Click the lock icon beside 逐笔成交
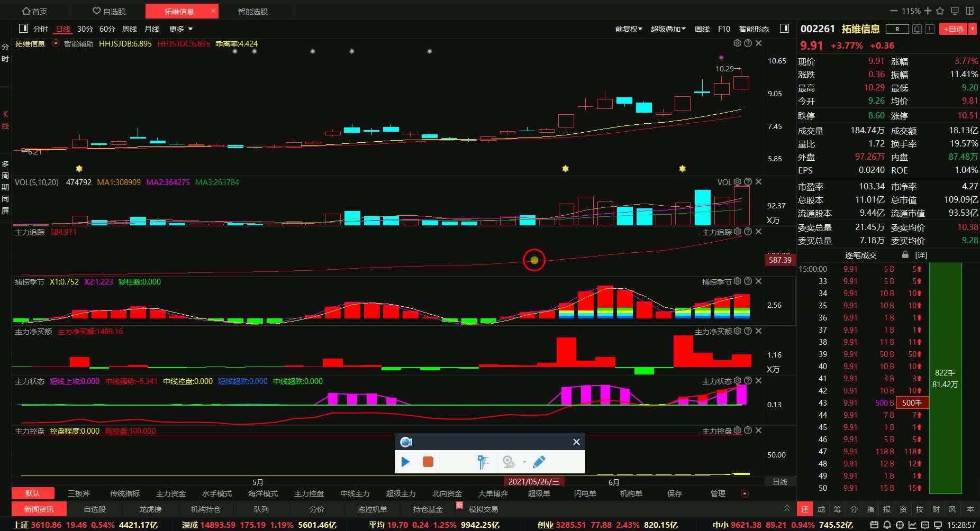This screenshot has height=531, width=980. (905, 255)
